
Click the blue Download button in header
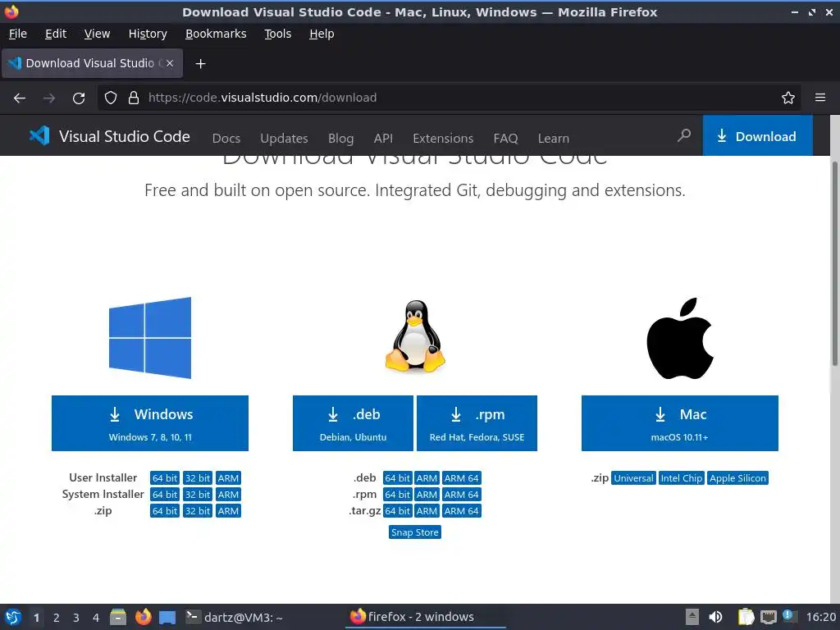click(x=757, y=136)
